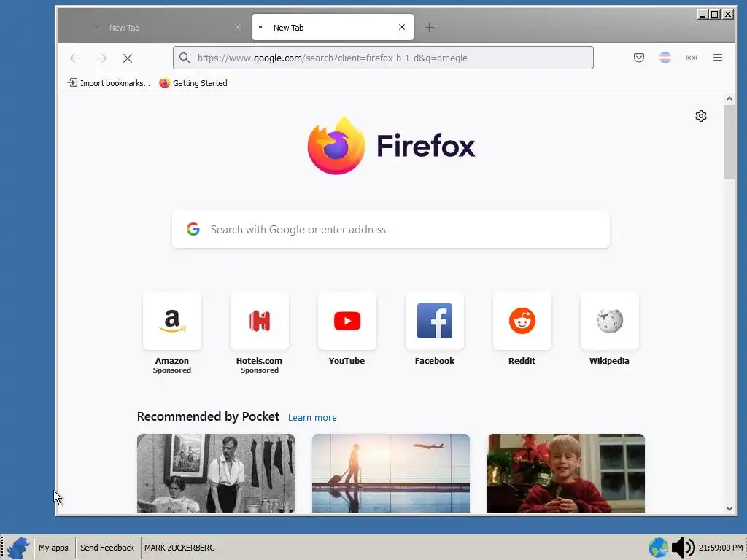747x560 pixels.
Task: Click the taskbar clock
Action: tap(721, 548)
